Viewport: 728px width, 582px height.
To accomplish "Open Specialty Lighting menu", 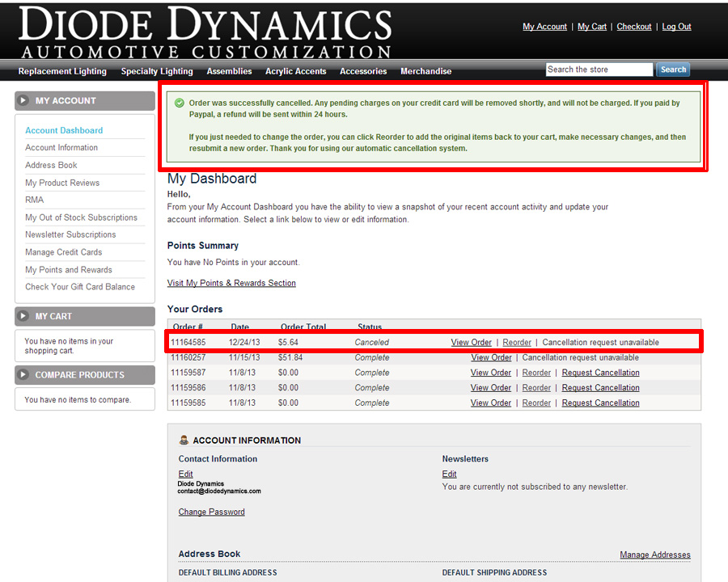I will [x=157, y=71].
